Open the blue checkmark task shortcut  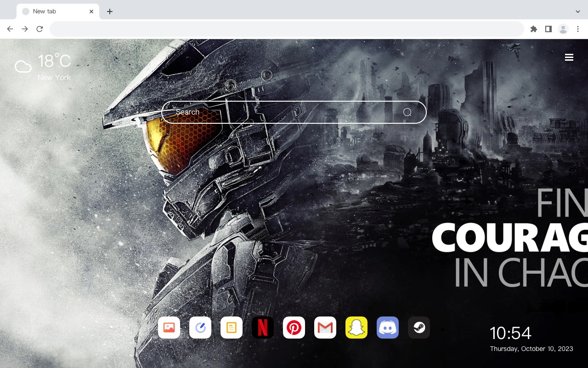point(200,328)
